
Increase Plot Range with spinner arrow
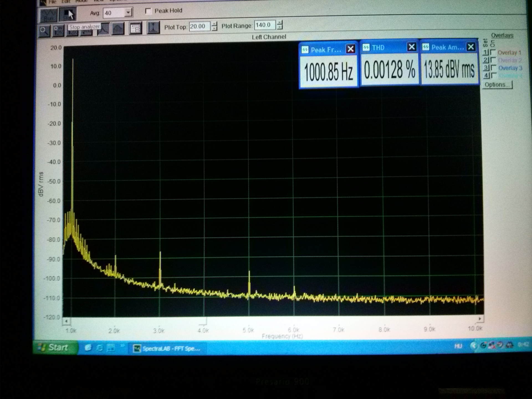[x=280, y=23]
